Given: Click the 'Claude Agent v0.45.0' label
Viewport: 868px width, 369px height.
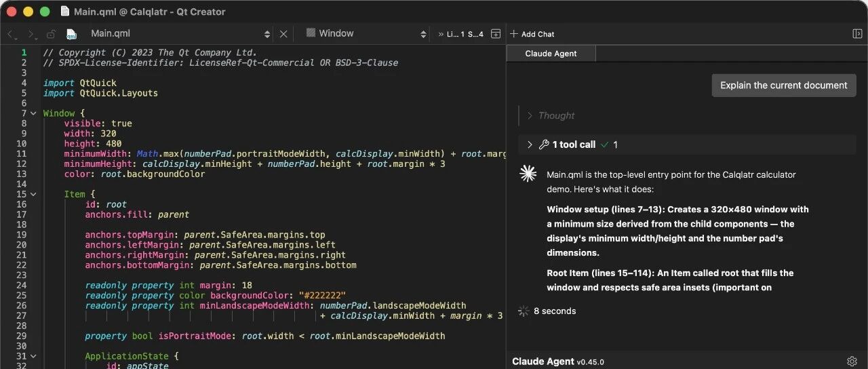Looking at the screenshot, I should 558,362.
